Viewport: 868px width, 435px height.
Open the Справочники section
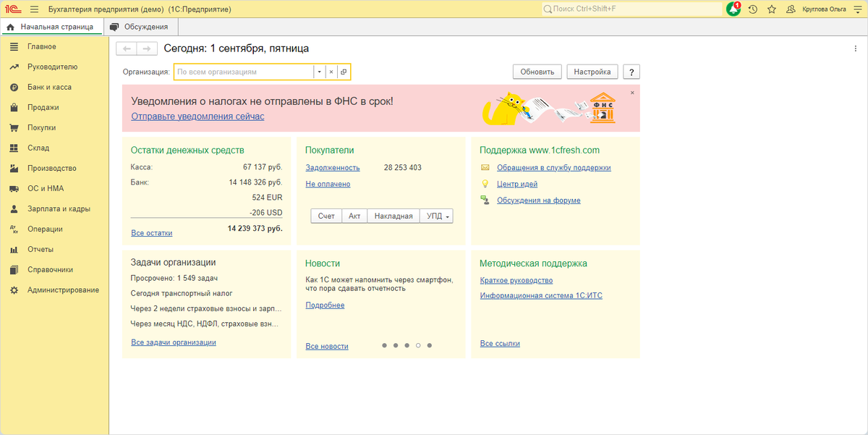coord(50,269)
